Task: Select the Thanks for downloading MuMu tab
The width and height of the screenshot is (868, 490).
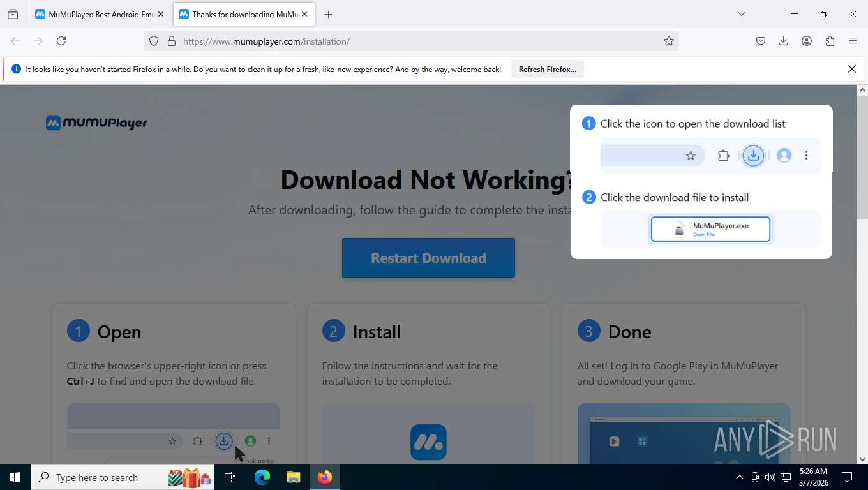Action: 244,14
